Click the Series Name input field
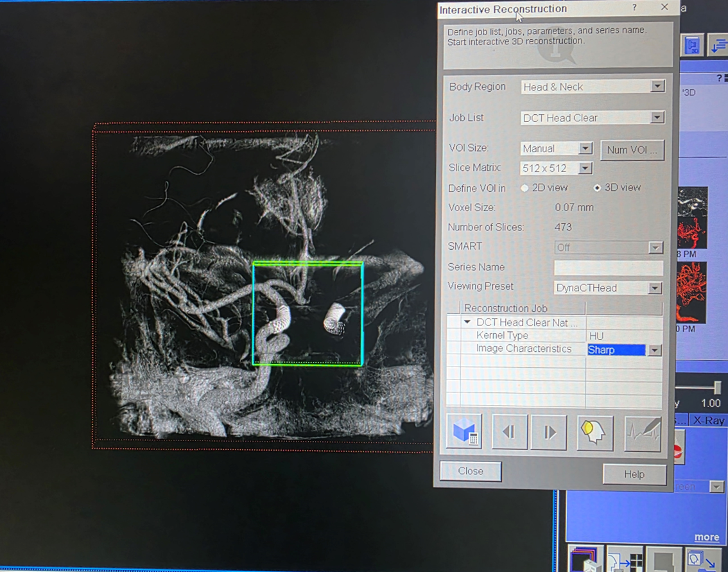This screenshot has width=728, height=572. [x=608, y=268]
